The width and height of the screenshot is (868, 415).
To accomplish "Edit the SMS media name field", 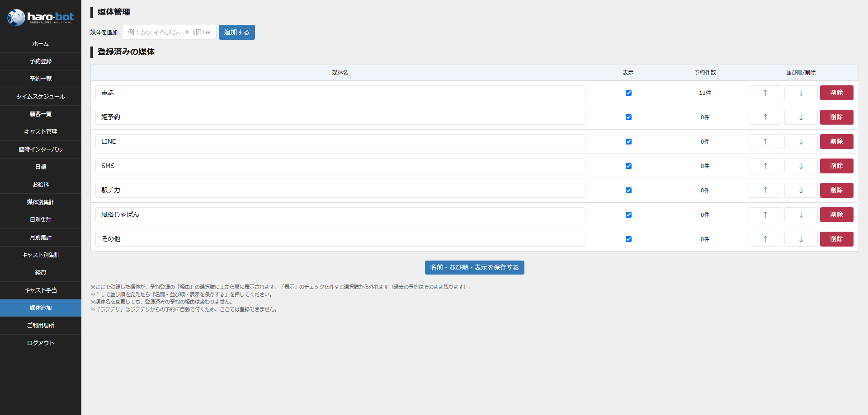I will pyautogui.click(x=340, y=166).
